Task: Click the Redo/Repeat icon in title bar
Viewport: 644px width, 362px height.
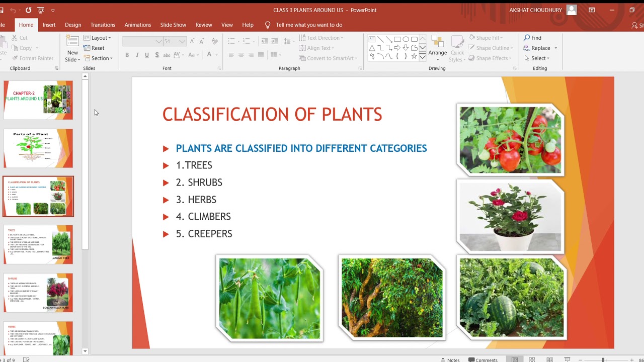Action: 28,10
